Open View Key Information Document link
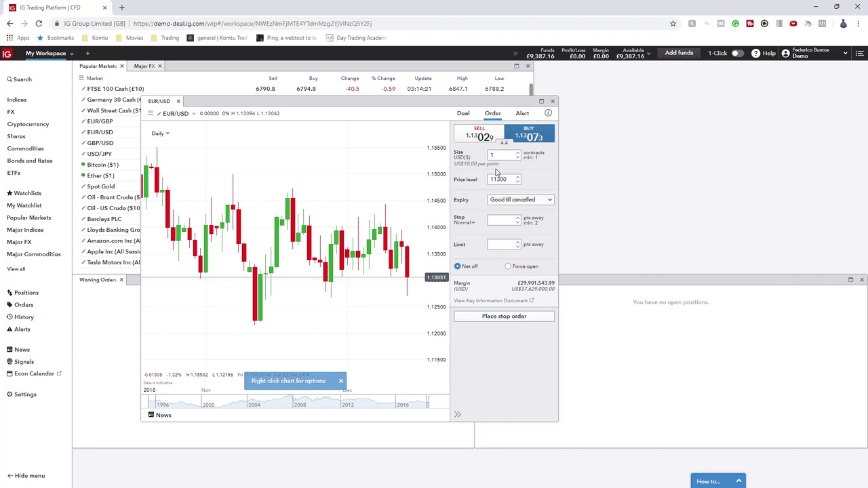The image size is (868, 488). pyautogui.click(x=493, y=300)
